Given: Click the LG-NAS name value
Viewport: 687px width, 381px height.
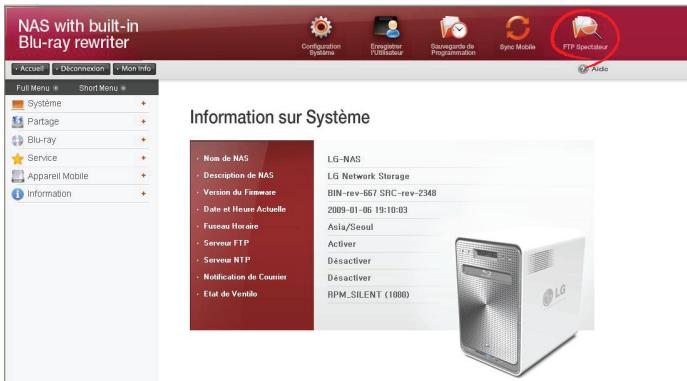Looking at the screenshot, I should coord(344,159).
